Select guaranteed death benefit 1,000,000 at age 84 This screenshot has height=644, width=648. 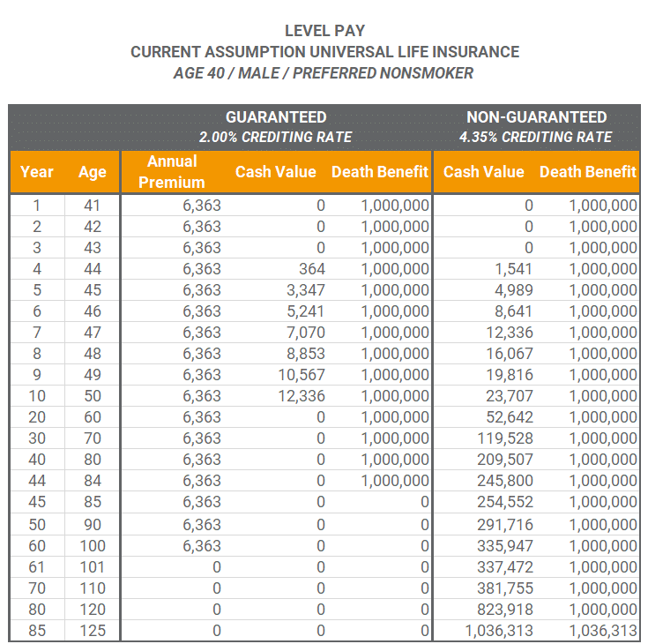(x=395, y=480)
